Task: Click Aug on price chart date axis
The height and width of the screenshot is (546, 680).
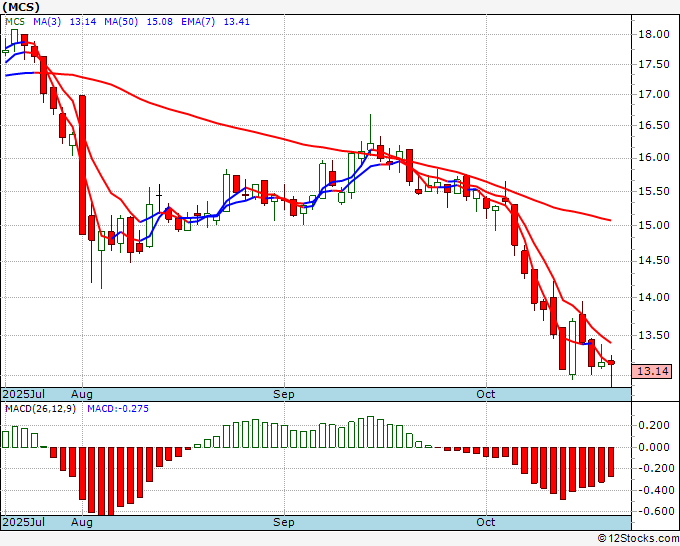Action: pyautogui.click(x=82, y=394)
